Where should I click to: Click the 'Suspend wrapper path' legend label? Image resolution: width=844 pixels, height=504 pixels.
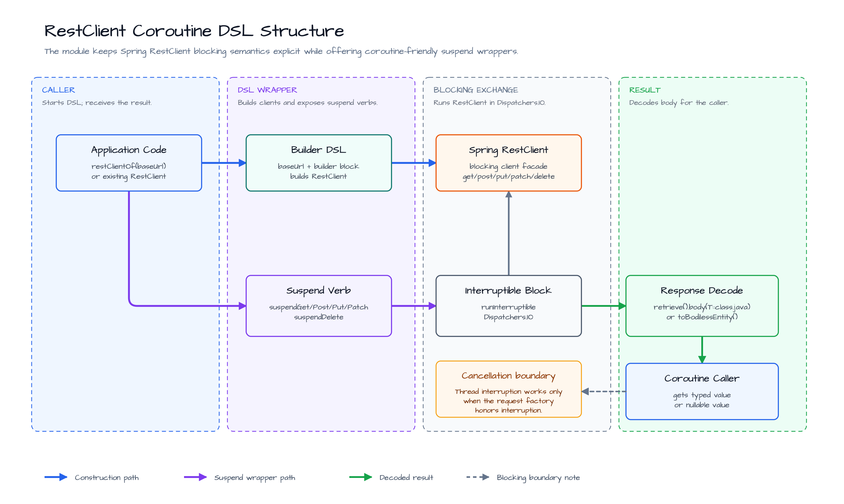[255, 478]
